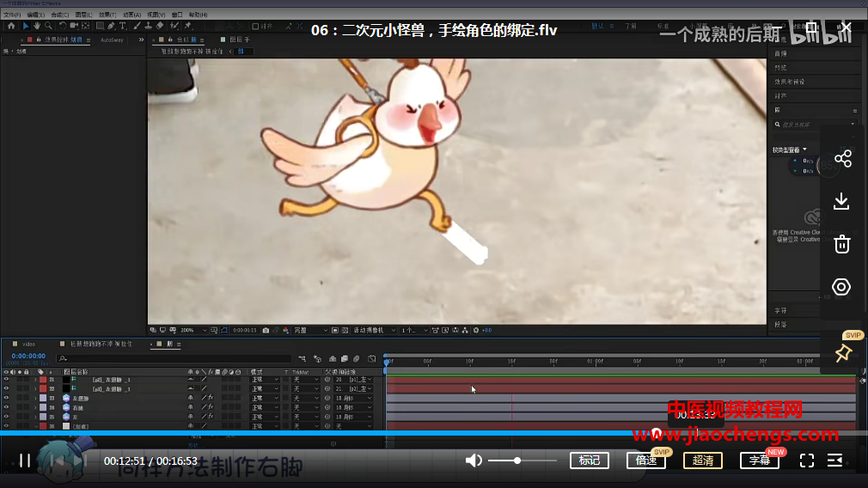
Task: Hide layer 24 with its eye icon
Action: pos(6,408)
